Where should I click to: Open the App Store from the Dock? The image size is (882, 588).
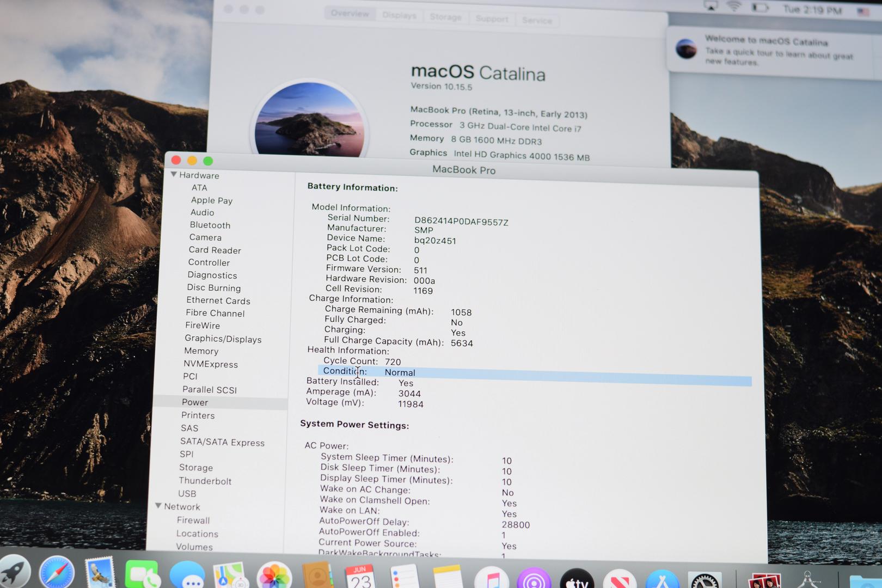click(663, 579)
